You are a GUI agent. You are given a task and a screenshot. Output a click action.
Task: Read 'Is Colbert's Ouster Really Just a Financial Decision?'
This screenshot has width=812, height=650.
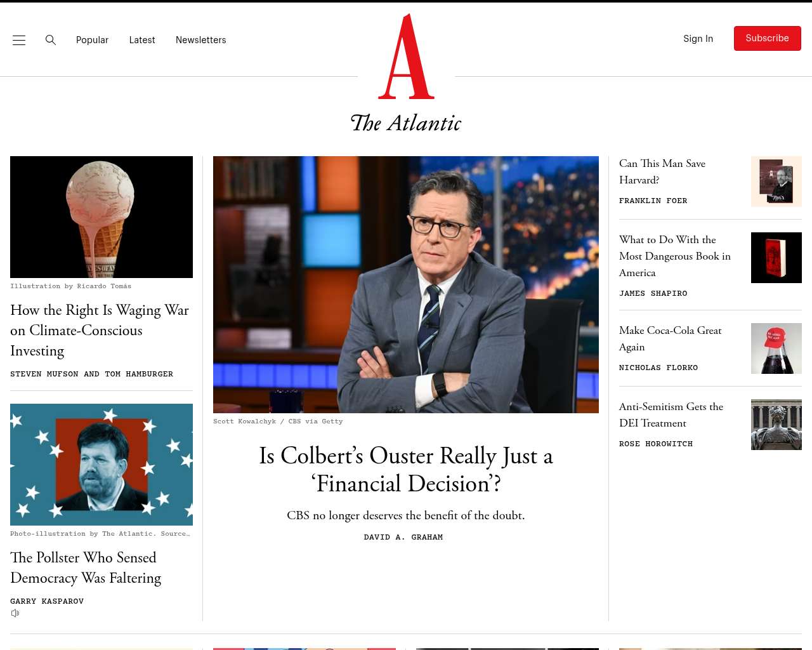[x=406, y=470]
